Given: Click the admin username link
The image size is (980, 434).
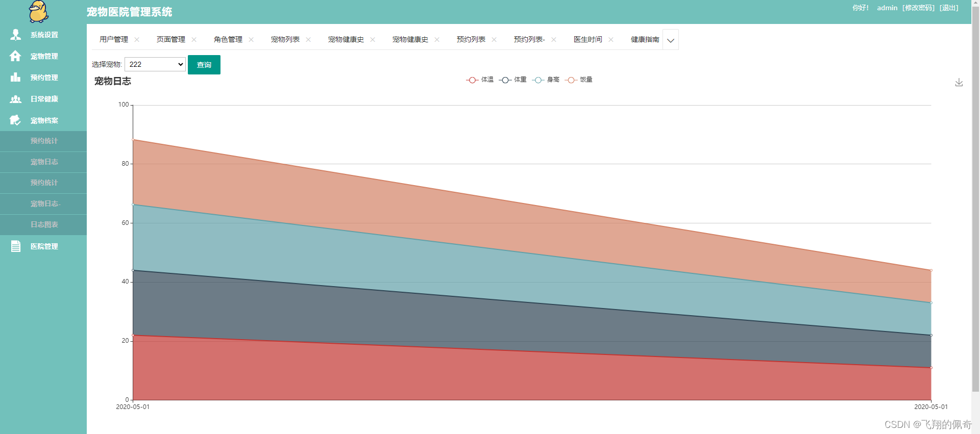Looking at the screenshot, I should tap(887, 8).
